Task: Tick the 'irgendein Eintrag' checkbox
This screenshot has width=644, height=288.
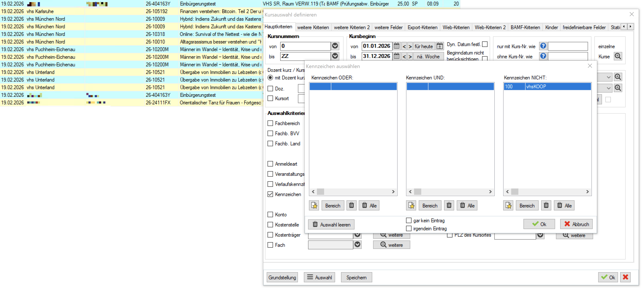Action: coord(409,228)
